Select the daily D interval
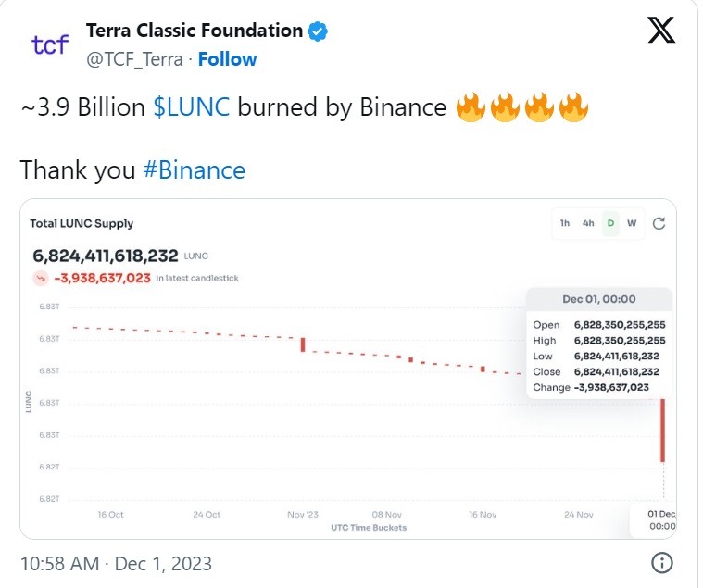The height and width of the screenshot is (588, 703). pyautogui.click(x=610, y=223)
